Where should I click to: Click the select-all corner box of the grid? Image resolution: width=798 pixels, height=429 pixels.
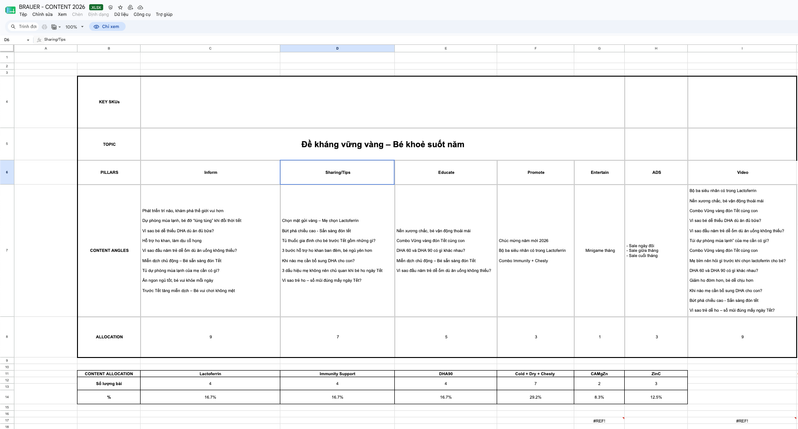pos(7,48)
